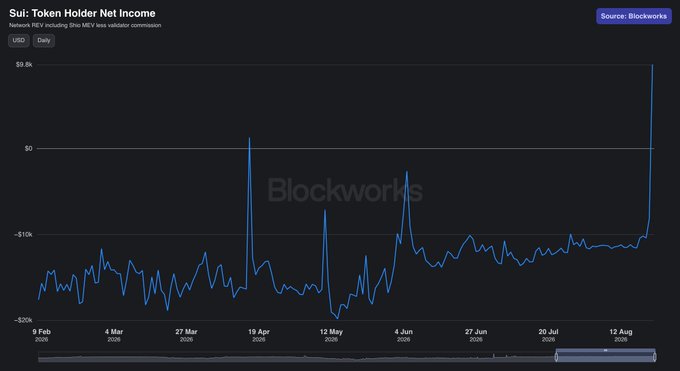Click the chart title 'Sui: Token Holder Net Income'
The image size is (680, 371).
tap(82, 13)
